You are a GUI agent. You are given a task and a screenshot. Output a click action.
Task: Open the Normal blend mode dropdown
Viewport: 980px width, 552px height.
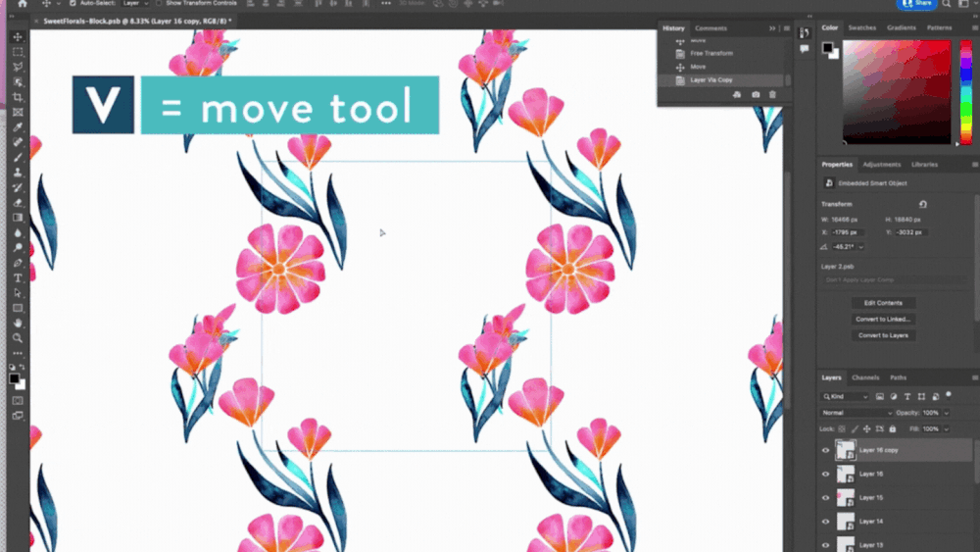[x=857, y=413]
